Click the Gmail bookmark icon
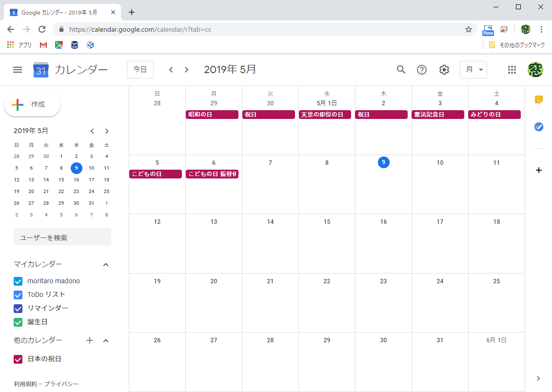Viewport: 552px width, 392px height. (x=43, y=45)
